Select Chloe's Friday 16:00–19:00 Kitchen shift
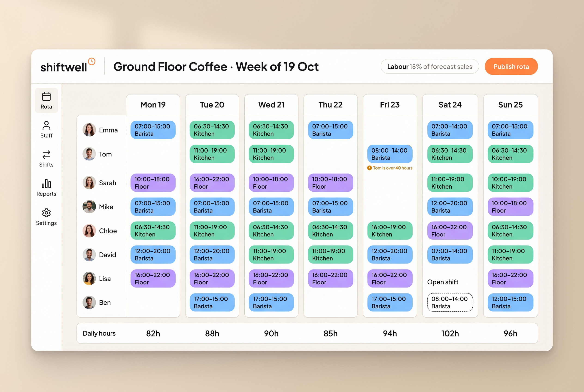This screenshot has width=584, height=392. pos(389,230)
